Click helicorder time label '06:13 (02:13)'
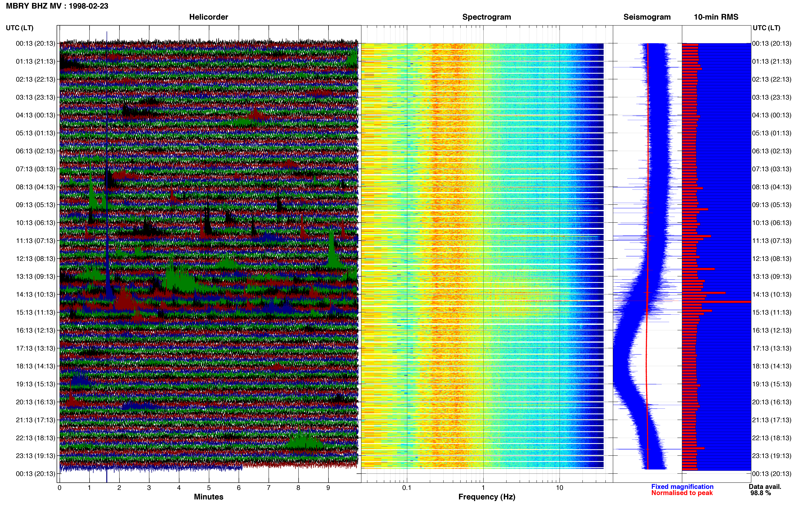The width and height of the screenshot is (812, 508). coord(35,151)
